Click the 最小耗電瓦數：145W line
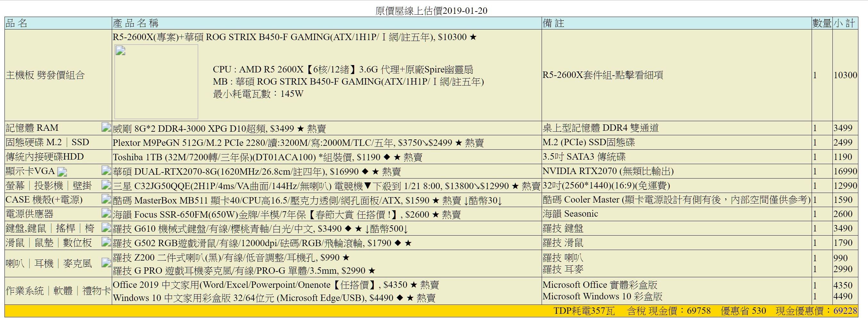This screenshot has height=325, width=868. click(x=258, y=93)
